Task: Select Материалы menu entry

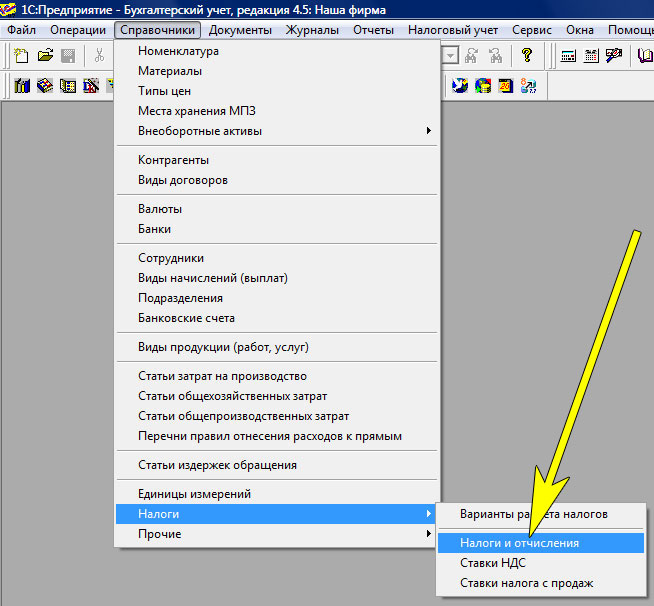Action: click(277, 71)
